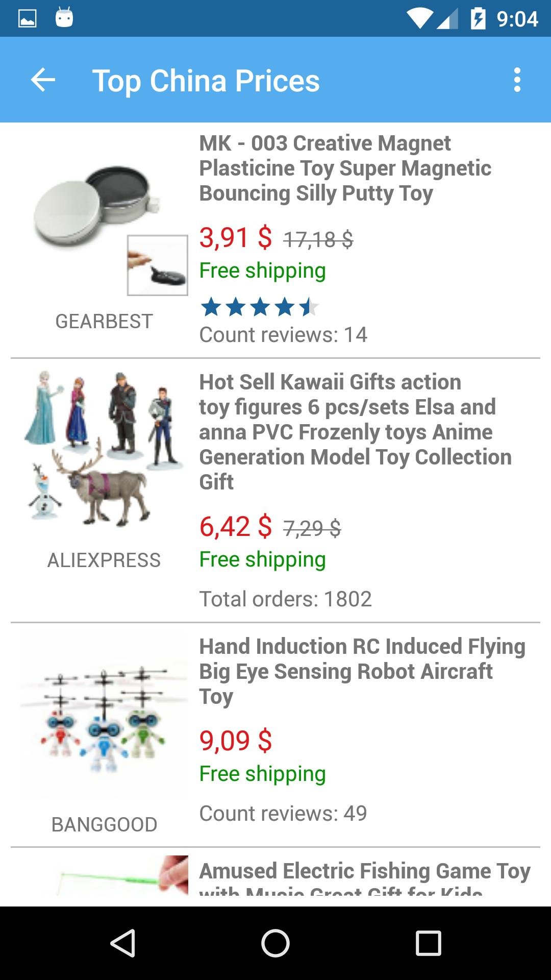Tap the GEARBEST store label
The image size is (551, 980).
click(104, 322)
